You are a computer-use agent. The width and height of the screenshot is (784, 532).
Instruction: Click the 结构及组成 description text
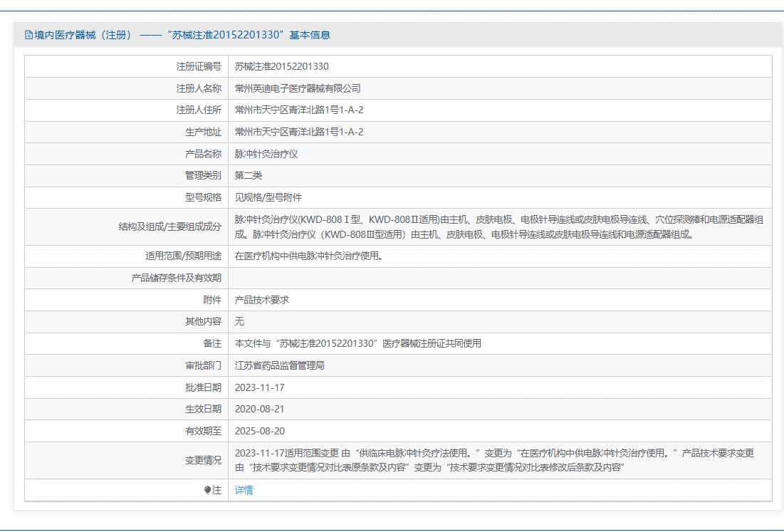tap(499, 227)
